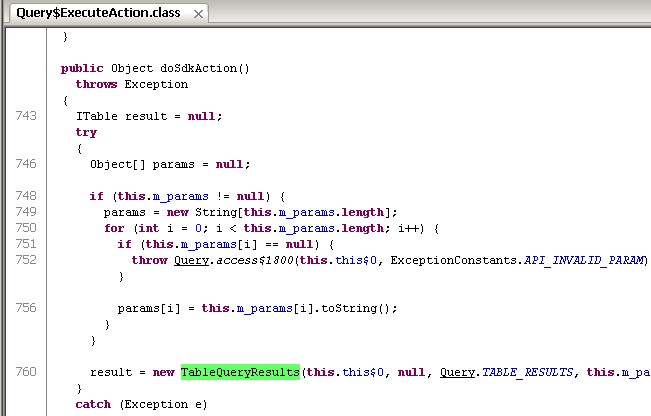The image size is (651, 416).
Task: Click line number 750 in the gutter
Action: pos(27,228)
